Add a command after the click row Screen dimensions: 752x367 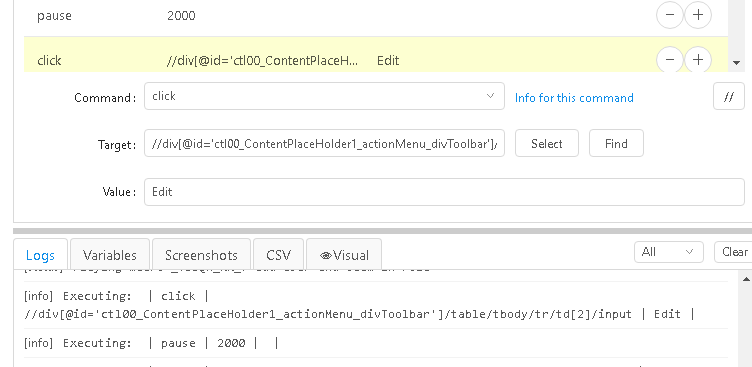click(698, 60)
